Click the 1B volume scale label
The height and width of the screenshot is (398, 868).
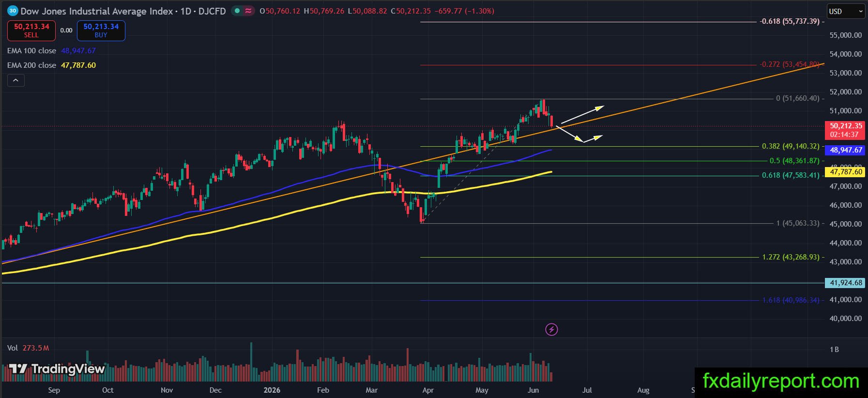(834, 350)
